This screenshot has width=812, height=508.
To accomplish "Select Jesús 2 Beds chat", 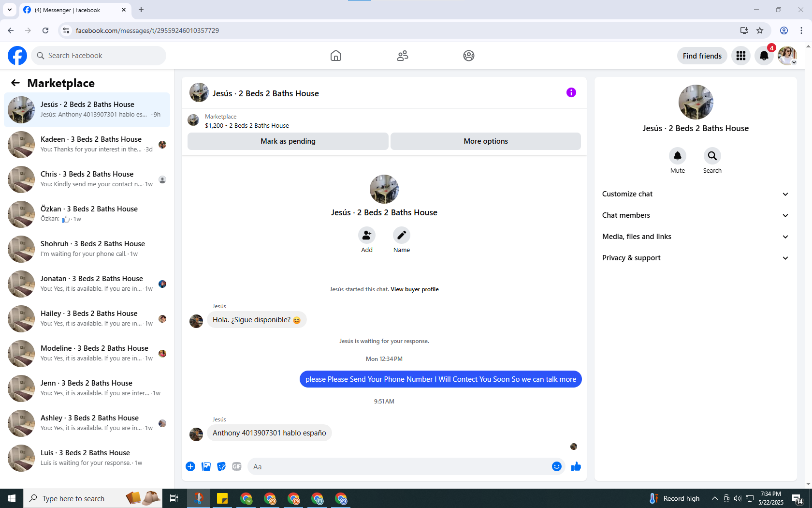I will click(x=87, y=110).
